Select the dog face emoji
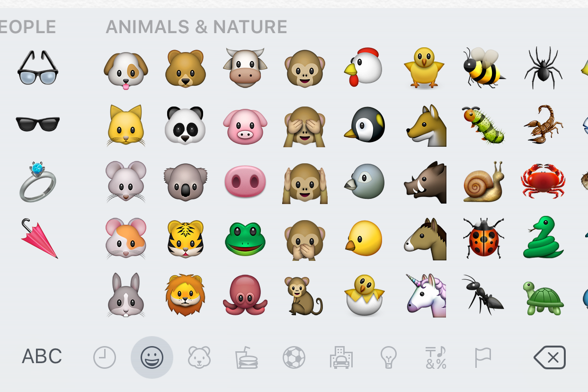This screenshot has width=588, height=392. pyautogui.click(x=126, y=70)
